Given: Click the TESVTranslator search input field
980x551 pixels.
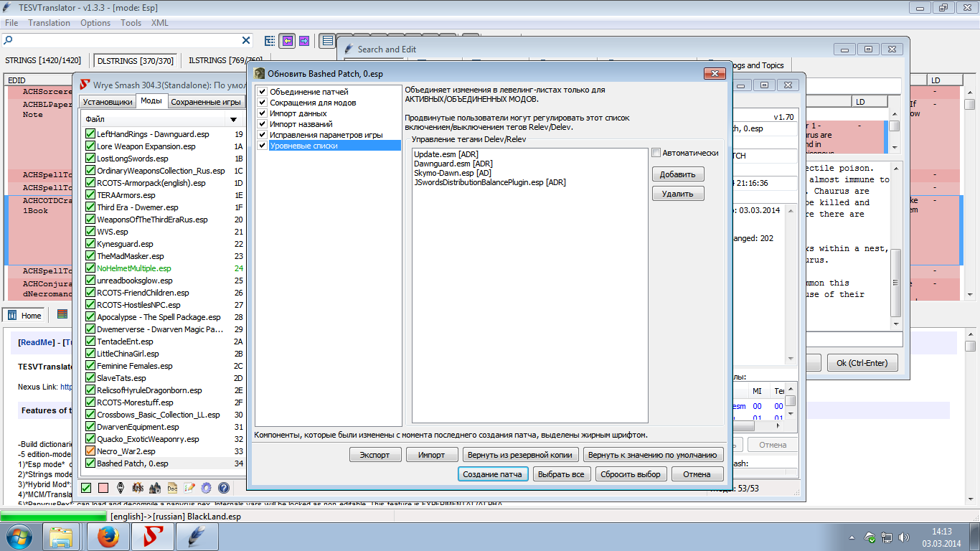Looking at the screenshot, I should pos(127,41).
